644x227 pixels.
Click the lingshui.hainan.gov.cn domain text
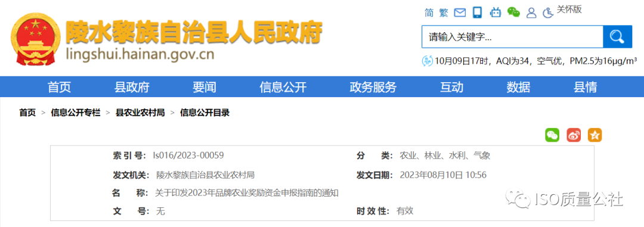coord(140,55)
